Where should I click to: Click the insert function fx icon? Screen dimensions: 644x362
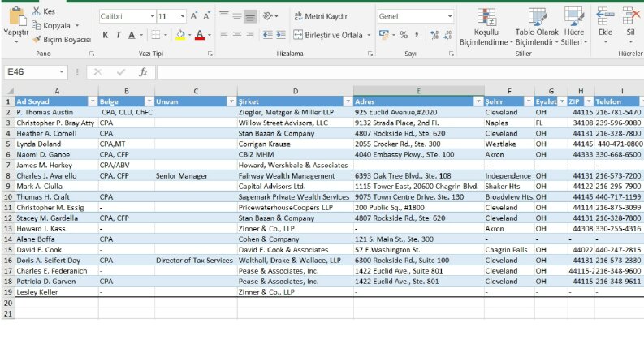tap(143, 72)
